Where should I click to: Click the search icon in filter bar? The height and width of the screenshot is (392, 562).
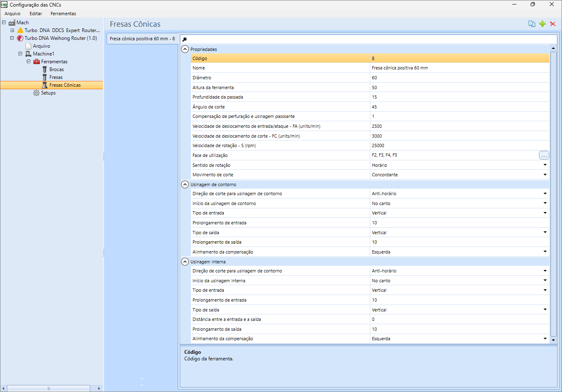click(x=185, y=39)
